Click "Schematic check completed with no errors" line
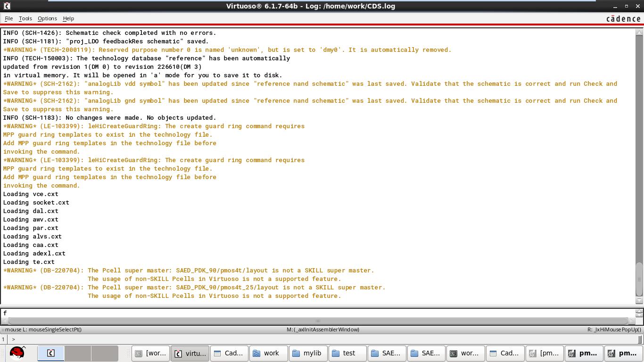 109,33
